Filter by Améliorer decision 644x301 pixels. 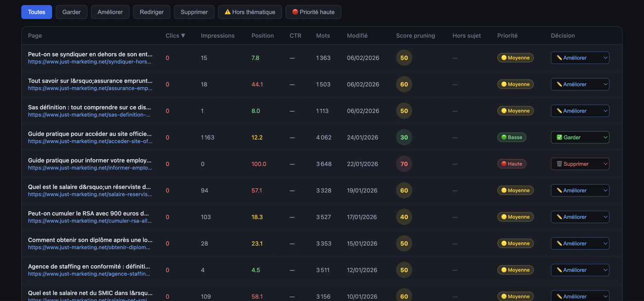110,12
